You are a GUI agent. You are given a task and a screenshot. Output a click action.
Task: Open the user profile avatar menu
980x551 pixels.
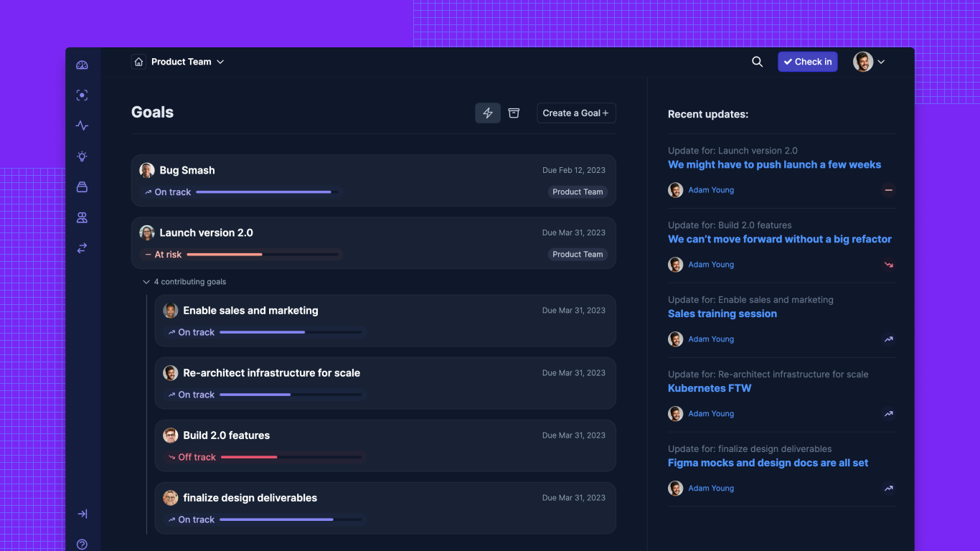869,62
